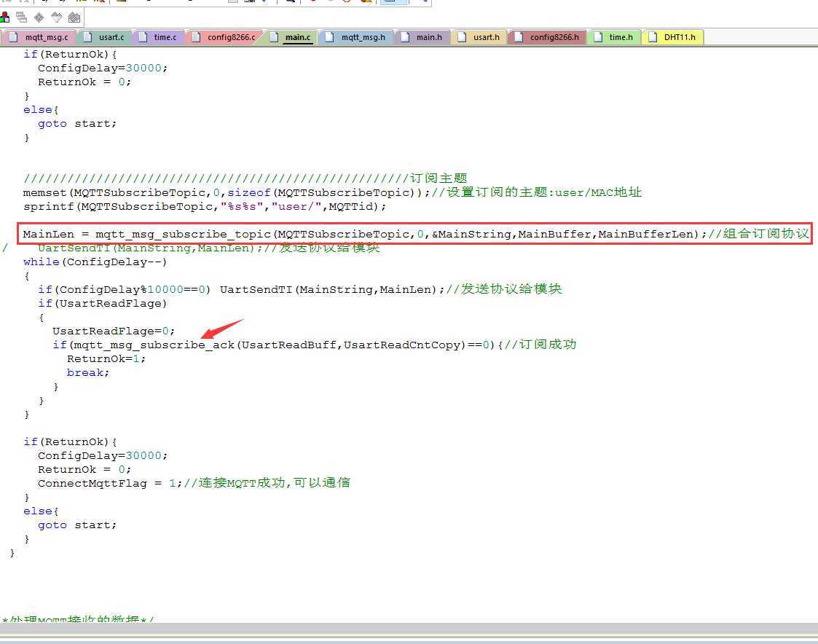Open Manage Run-Time Environment green diamond icon
The image size is (818, 644).
pyautogui.click(x=39, y=17)
